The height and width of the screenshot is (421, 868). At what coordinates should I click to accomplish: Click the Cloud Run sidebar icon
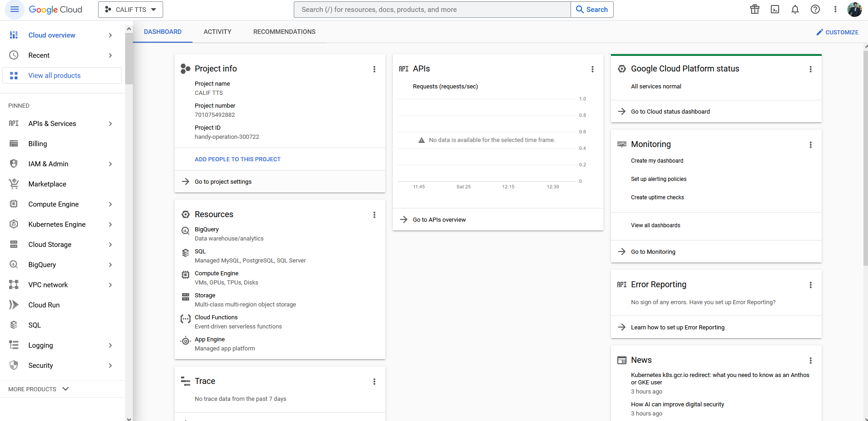point(14,305)
